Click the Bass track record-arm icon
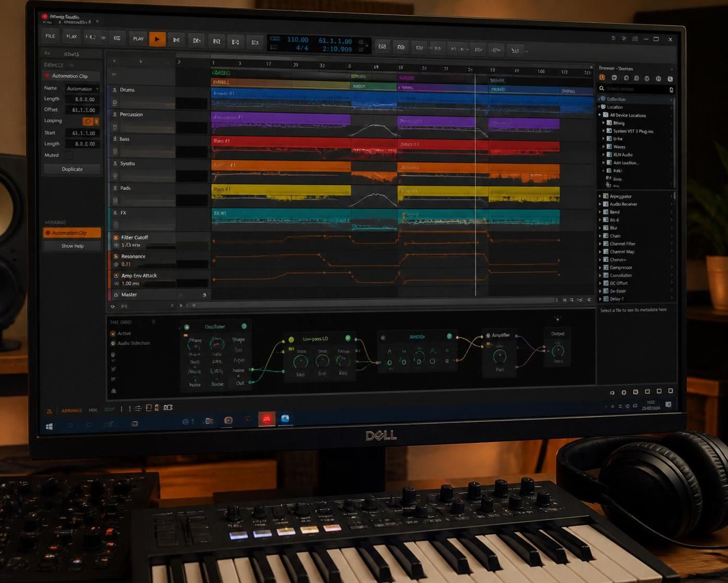Viewport: 728px width, 583px height. point(115,151)
